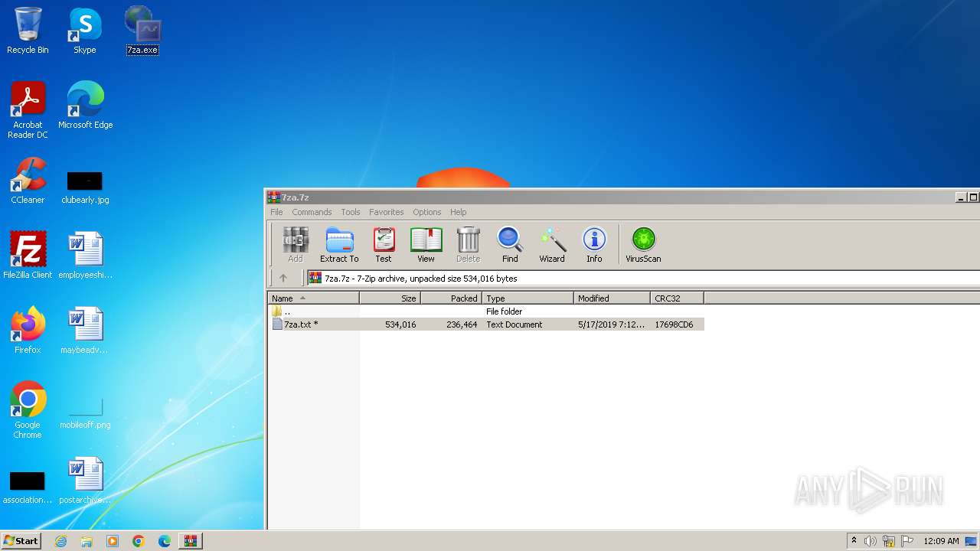Select the employeeshi... Word document

[x=85, y=256]
